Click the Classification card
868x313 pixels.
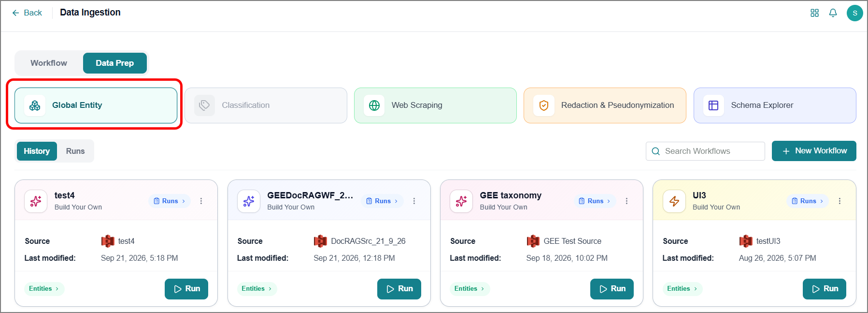266,105
